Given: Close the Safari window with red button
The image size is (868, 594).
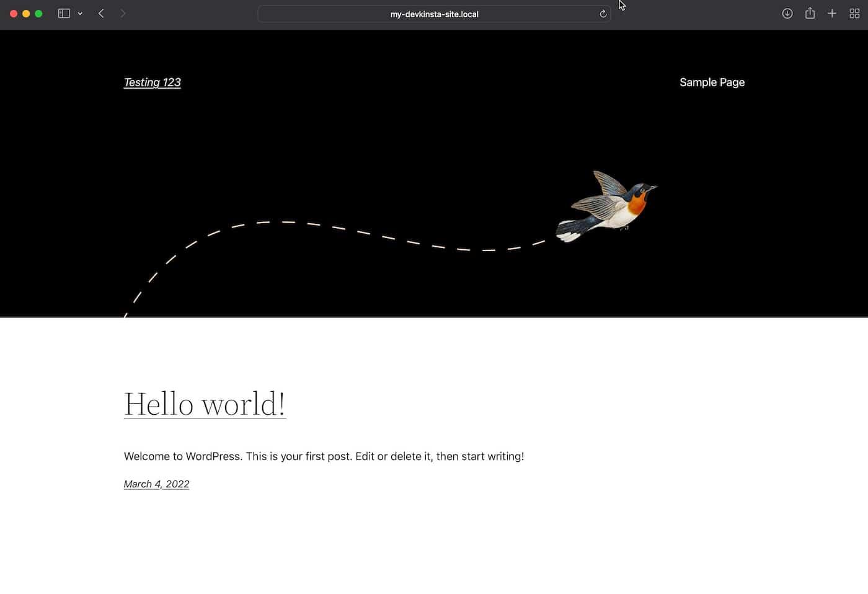Looking at the screenshot, I should (14, 14).
